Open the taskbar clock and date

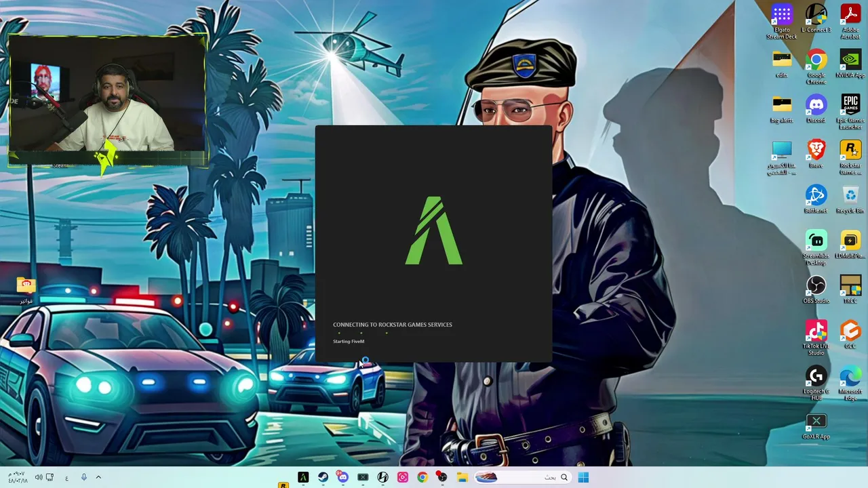click(x=17, y=477)
